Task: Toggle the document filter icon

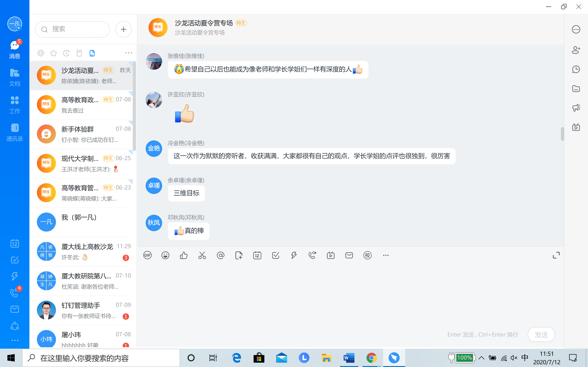Action: 92,53
